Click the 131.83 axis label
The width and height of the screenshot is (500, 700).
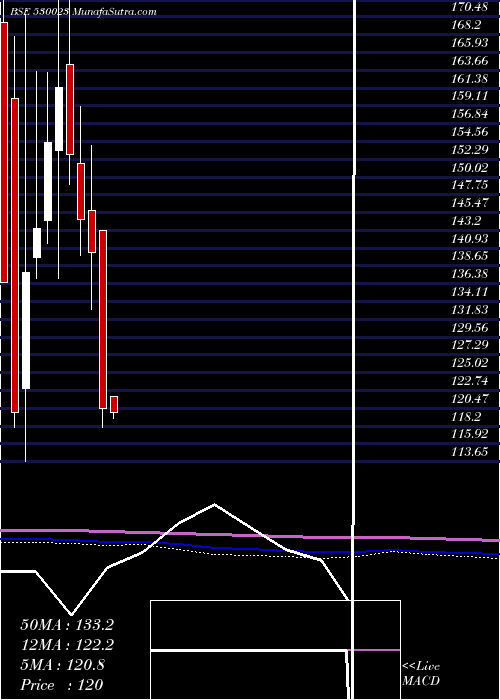click(470, 310)
